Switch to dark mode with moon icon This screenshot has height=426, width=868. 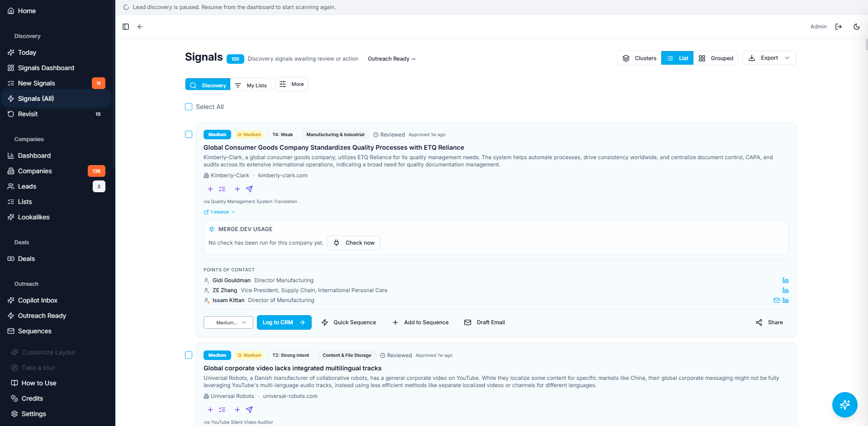857,27
